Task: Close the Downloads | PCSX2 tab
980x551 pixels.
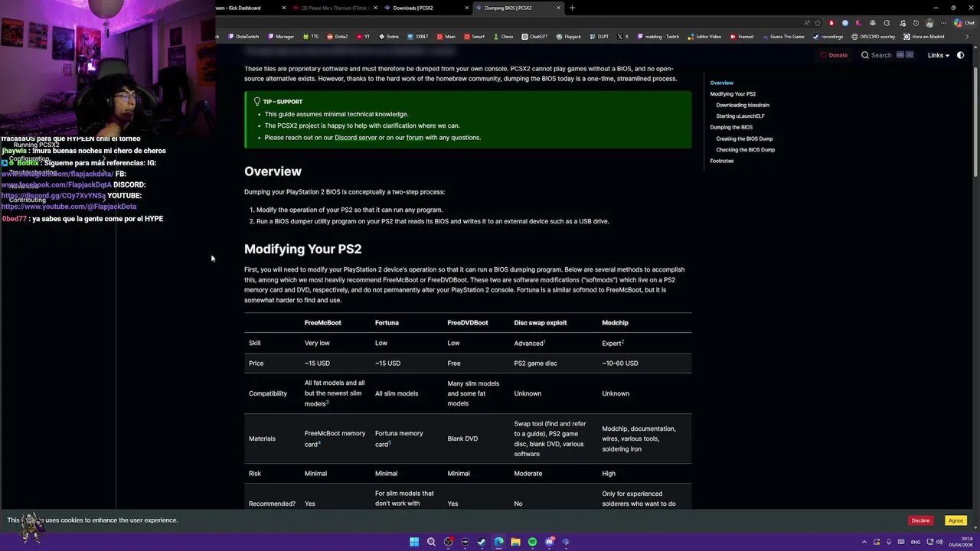Action: coord(467,8)
